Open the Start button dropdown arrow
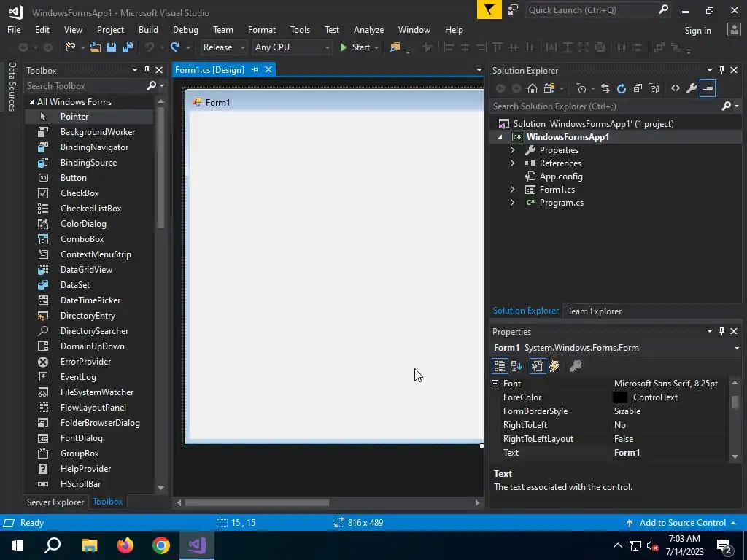Screen dimensions: 747x560 tap(376, 47)
